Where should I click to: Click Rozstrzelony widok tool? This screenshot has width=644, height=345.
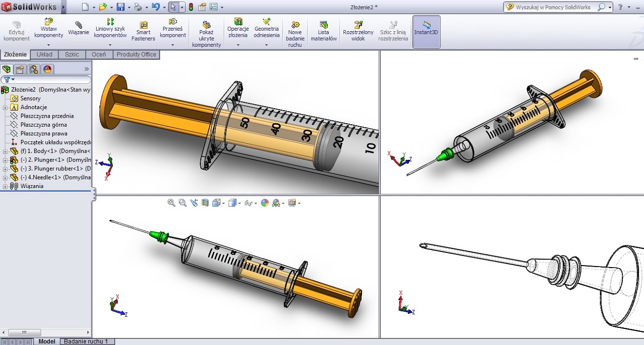click(x=358, y=31)
